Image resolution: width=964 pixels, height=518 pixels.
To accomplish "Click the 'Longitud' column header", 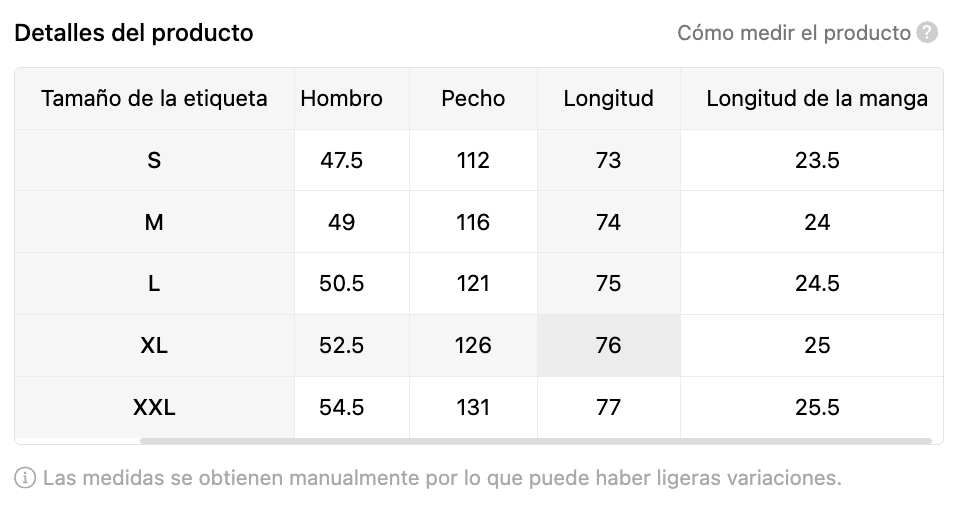I will pos(609,98).
